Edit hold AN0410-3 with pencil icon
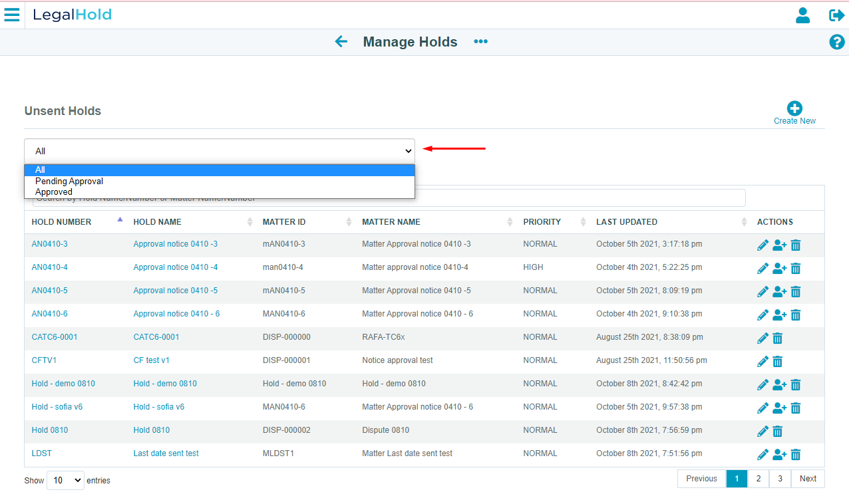The width and height of the screenshot is (849, 504). [763, 245]
